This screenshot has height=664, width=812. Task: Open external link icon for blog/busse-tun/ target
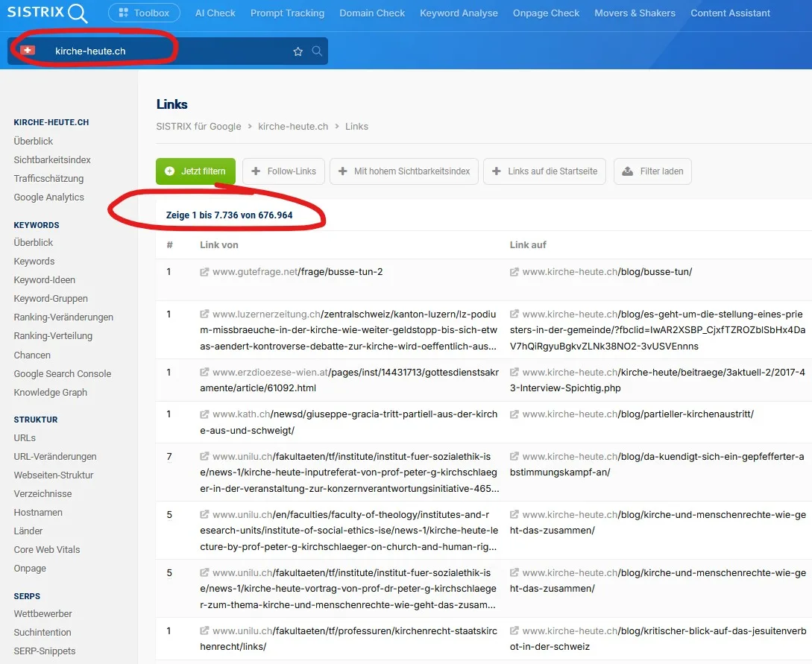(514, 272)
